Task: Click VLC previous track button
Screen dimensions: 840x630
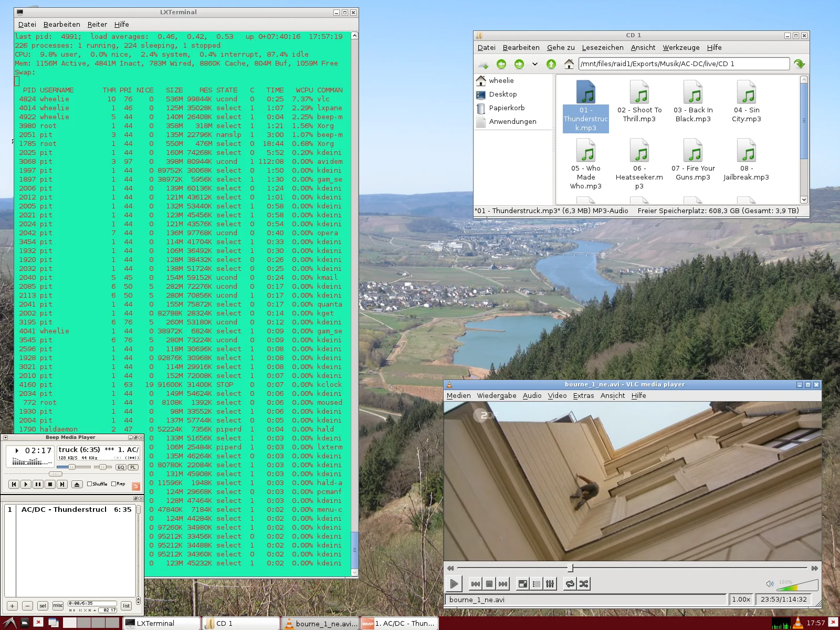Action: pyautogui.click(x=476, y=584)
